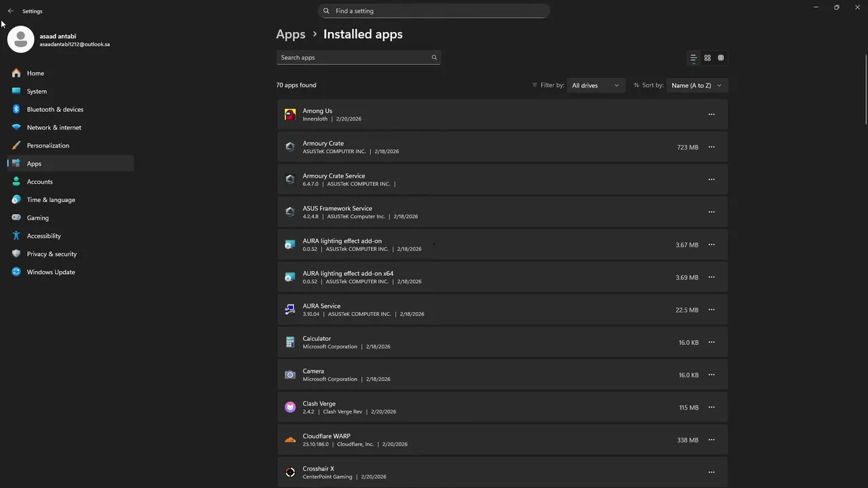
Task: Switch to list view layout
Action: tap(693, 58)
